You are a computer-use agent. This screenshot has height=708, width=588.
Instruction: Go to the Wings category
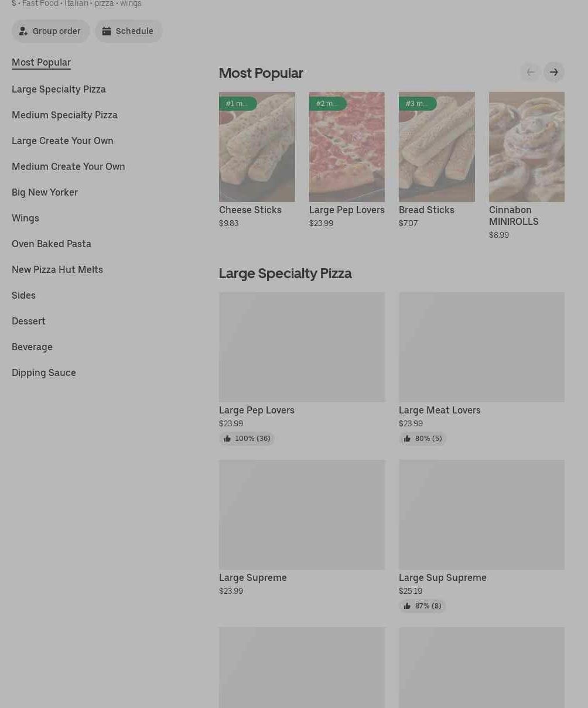tap(25, 218)
